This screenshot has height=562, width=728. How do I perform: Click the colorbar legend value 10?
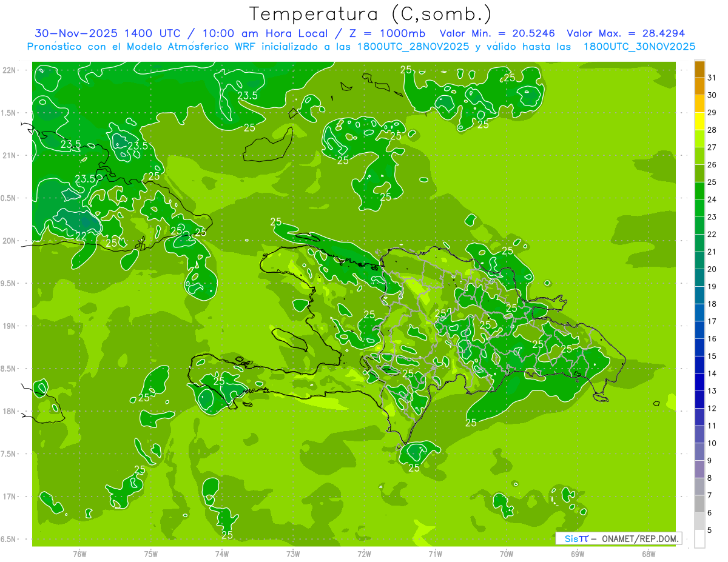(712, 443)
